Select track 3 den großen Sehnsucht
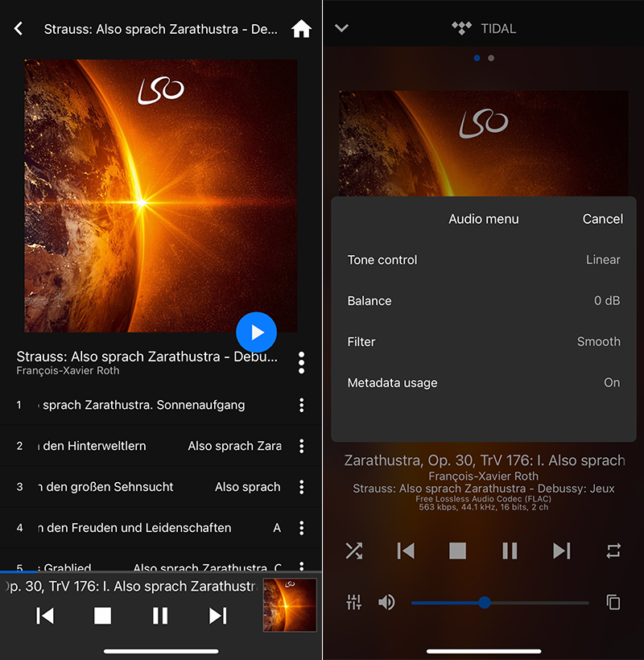The width and height of the screenshot is (644, 660). click(x=161, y=487)
